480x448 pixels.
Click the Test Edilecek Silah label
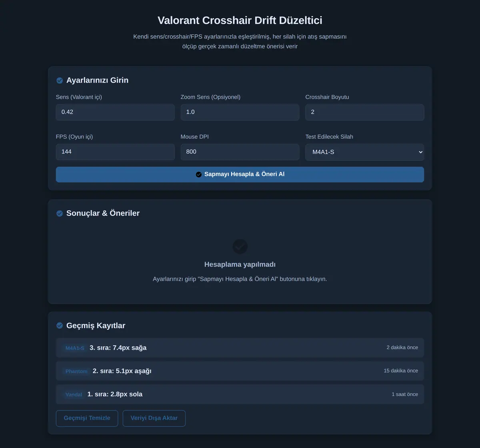329,137
